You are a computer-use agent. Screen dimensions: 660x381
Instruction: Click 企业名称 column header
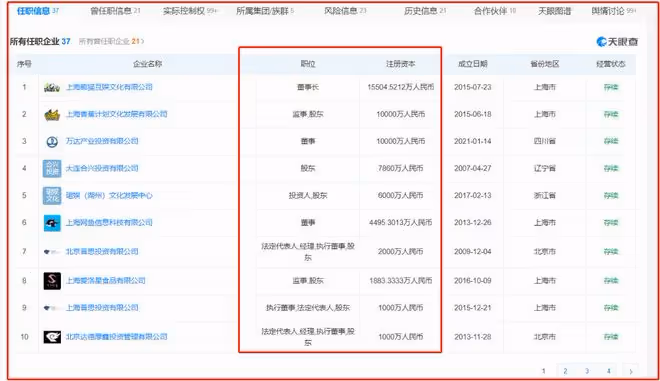coord(147,64)
